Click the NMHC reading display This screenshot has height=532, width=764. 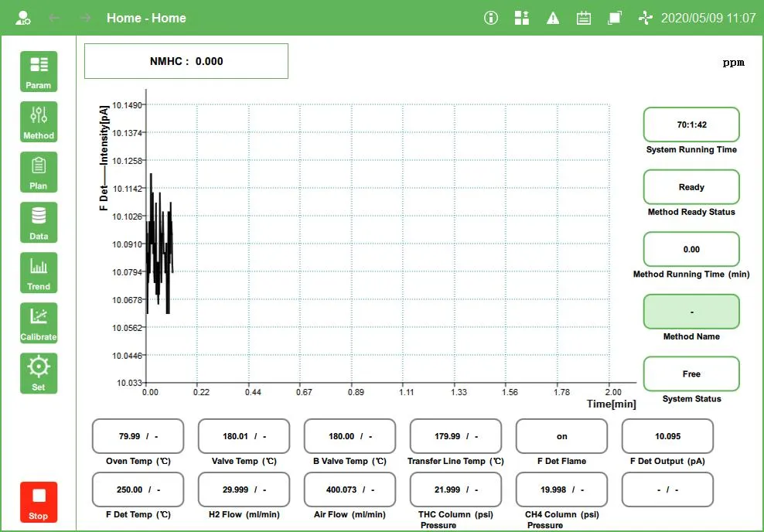click(x=186, y=61)
